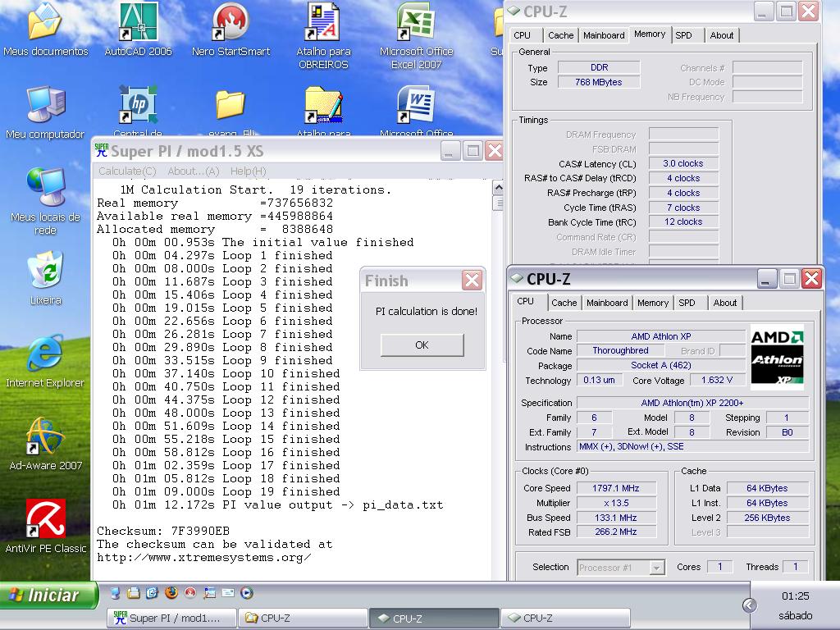
Task: Open the Nero StartSmart desktop shortcut
Action: (231, 30)
